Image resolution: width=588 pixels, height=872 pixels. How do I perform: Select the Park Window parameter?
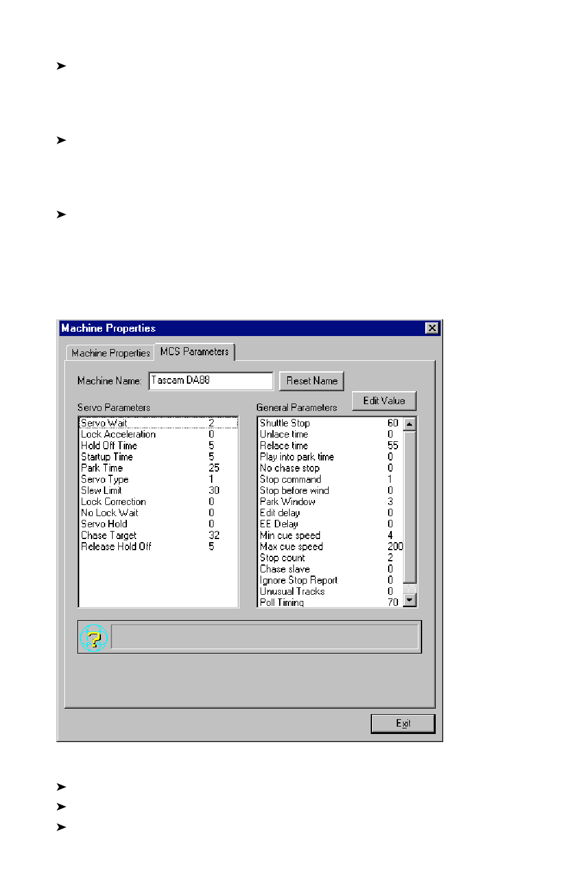click(x=331, y=501)
